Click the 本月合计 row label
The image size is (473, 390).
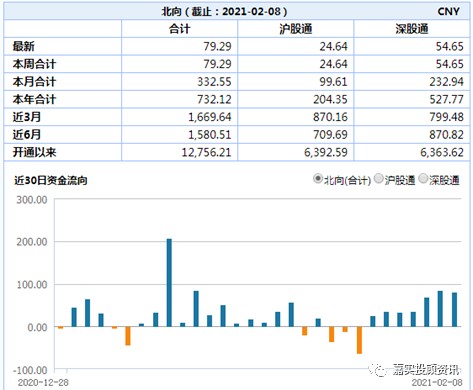click(x=34, y=82)
